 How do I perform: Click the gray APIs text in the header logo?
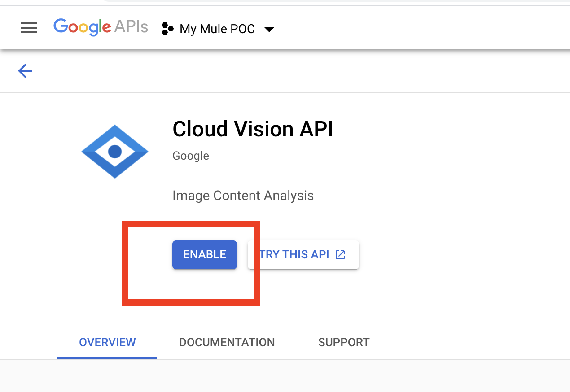(x=131, y=27)
